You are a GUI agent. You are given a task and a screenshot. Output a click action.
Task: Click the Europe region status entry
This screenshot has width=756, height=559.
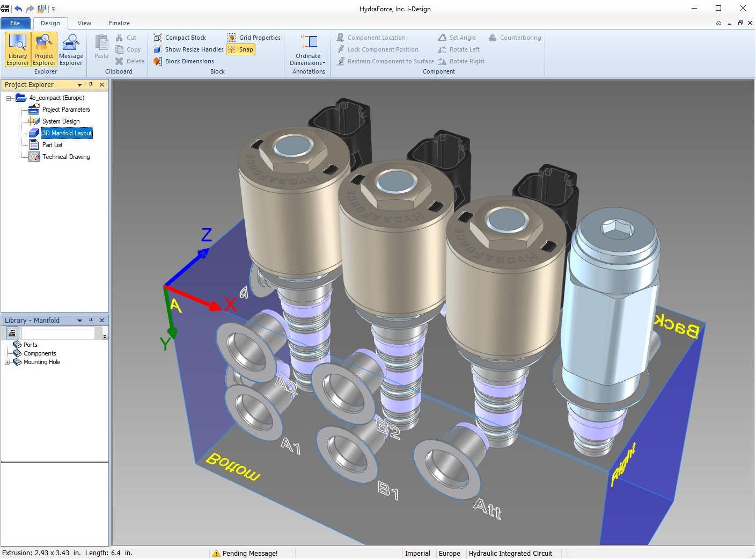450,554
